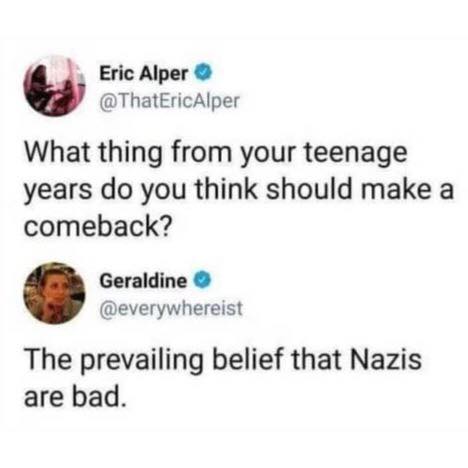
Task: Click the word 'comeback?' in the first tweet
Action: click(x=98, y=226)
